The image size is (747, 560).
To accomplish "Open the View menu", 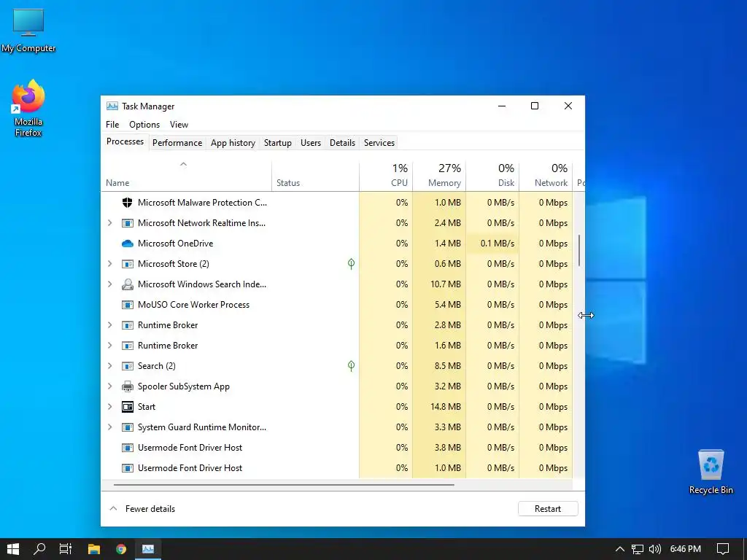I will pyautogui.click(x=179, y=125).
